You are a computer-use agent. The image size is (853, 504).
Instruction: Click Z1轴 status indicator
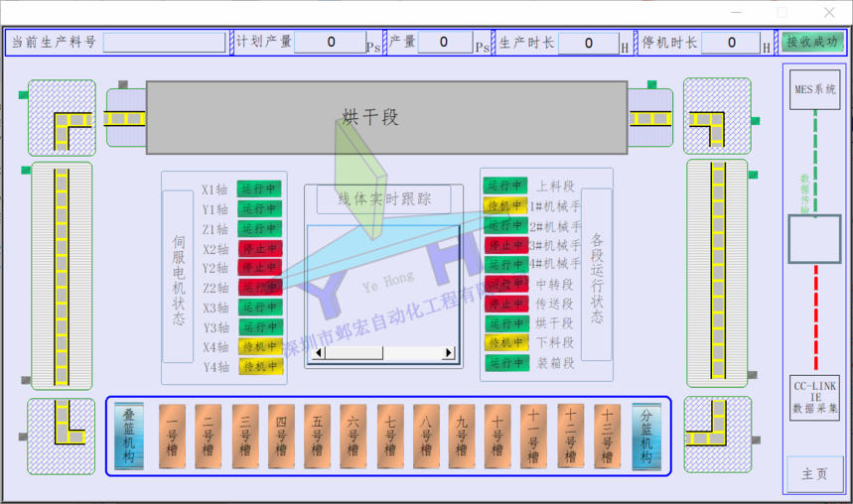(259, 228)
